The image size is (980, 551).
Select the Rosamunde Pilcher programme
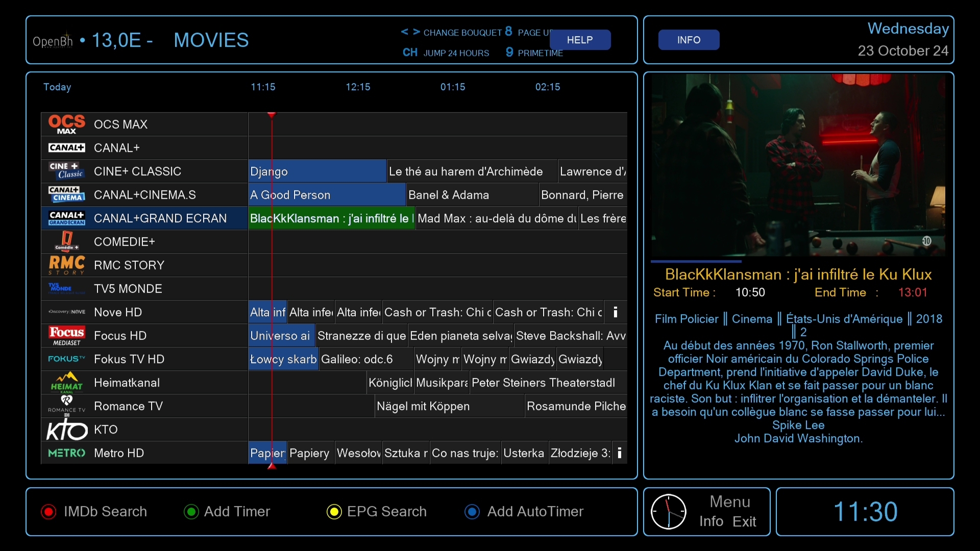tap(576, 406)
